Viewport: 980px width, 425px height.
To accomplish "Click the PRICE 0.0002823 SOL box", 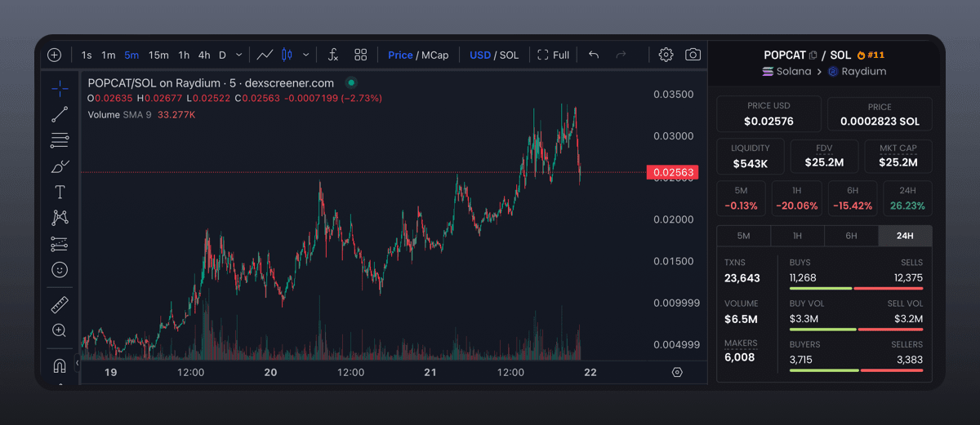I will coord(880,114).
